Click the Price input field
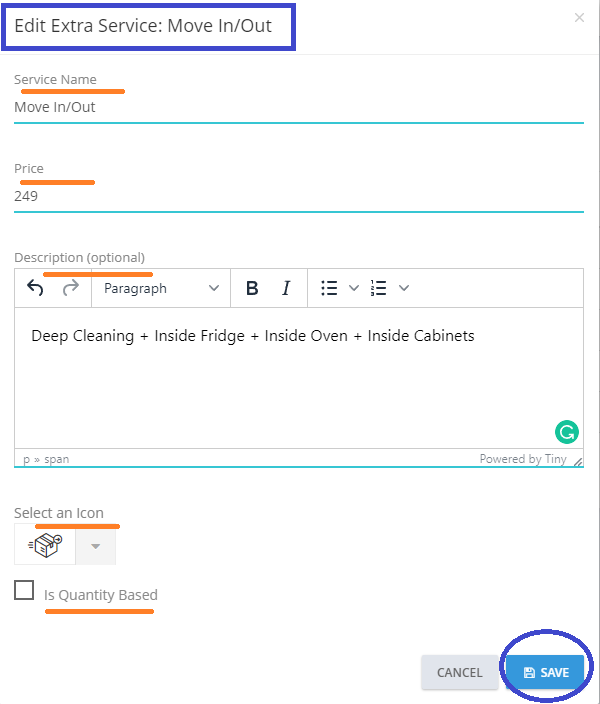Image resolution: width=600 pixels, height=704 pixels. point(298,196)
